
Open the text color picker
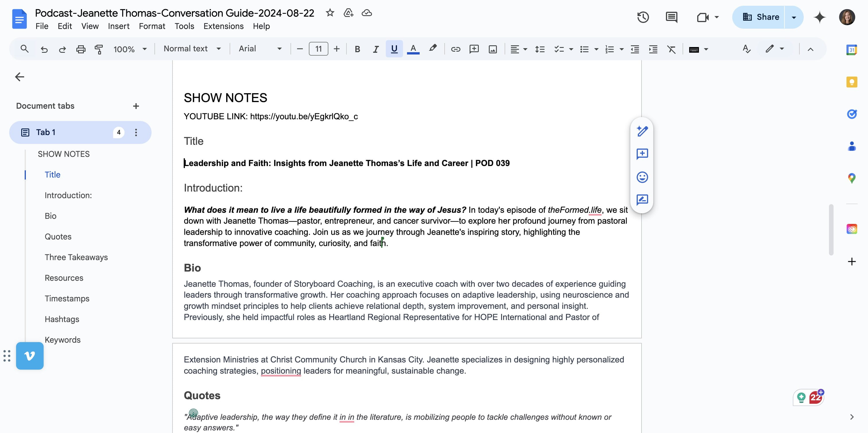pyautogui.click(x=413, y=49)
